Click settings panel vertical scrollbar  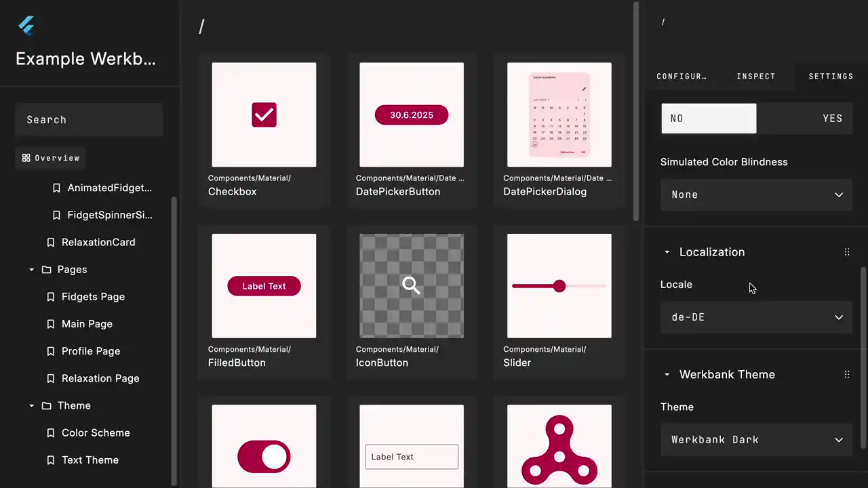point(863,357)
